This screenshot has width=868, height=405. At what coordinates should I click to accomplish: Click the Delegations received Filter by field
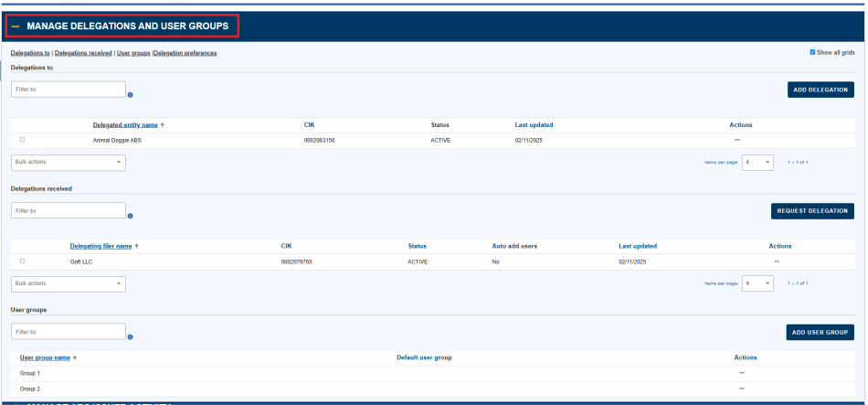[69, 210]
